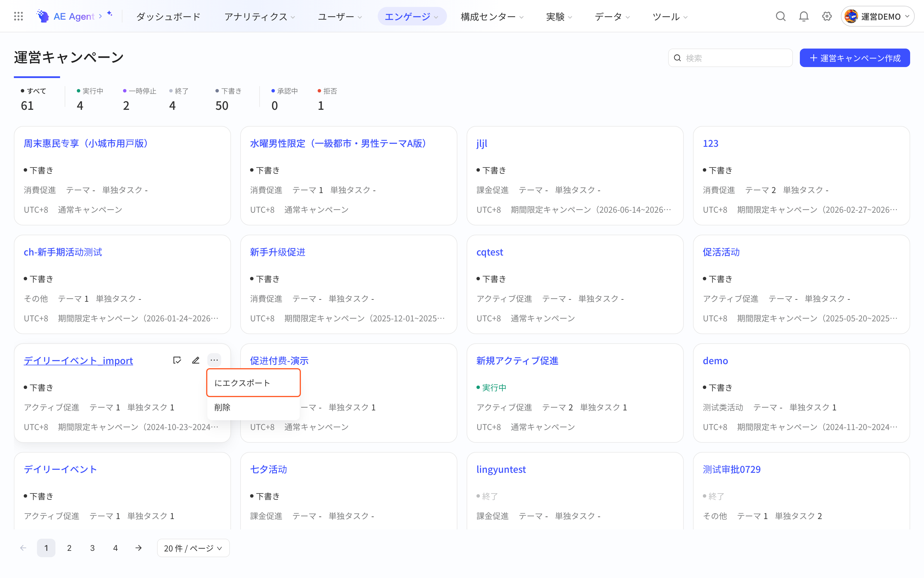The image size is (924, 578).
Task: Click edit pencil on デイリーイベント_import card
Action: (x=195, y=360)
